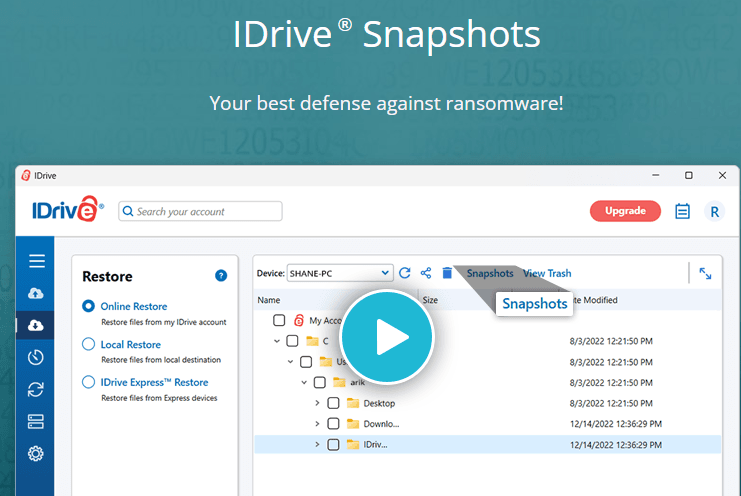The image size is (741, 496).
Task: Open the Restore download cloud icon
Action: (x=35, y=325)
